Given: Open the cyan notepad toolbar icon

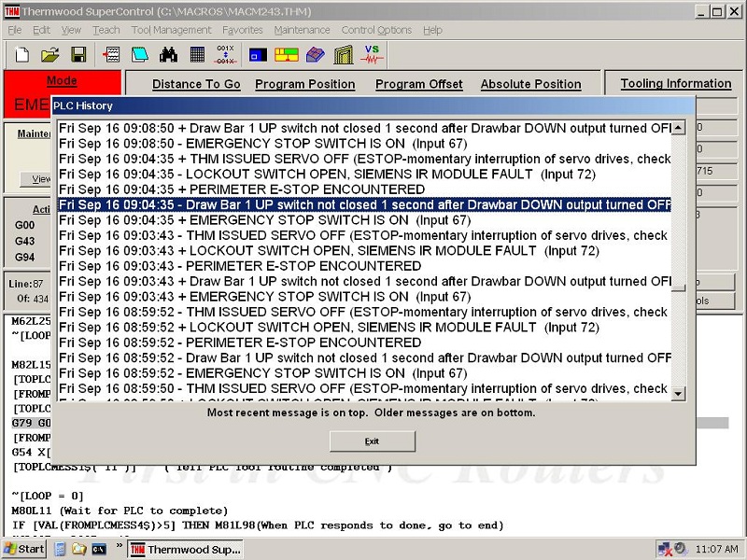Looking at the screenshot, I should pyautogui.click(x=140, y=55).
